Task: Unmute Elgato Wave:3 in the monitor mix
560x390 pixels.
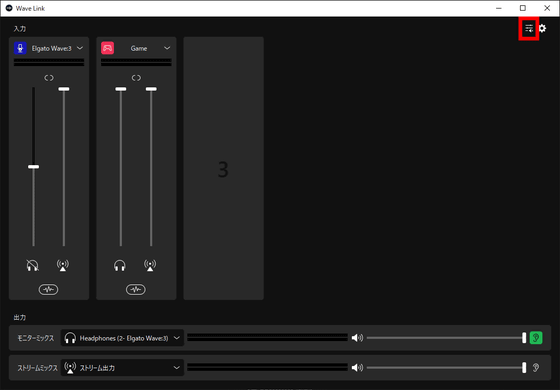Action: pyautogui.click(x=32, y=265)
